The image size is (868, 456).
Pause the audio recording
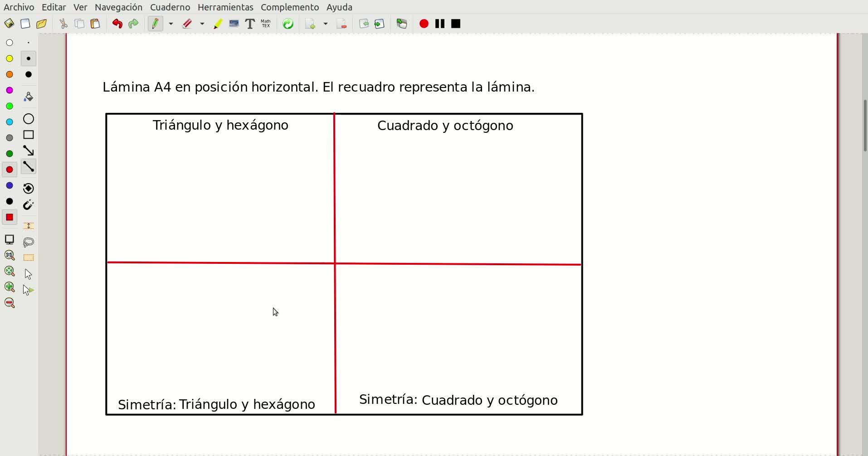[x=440, y=24]
